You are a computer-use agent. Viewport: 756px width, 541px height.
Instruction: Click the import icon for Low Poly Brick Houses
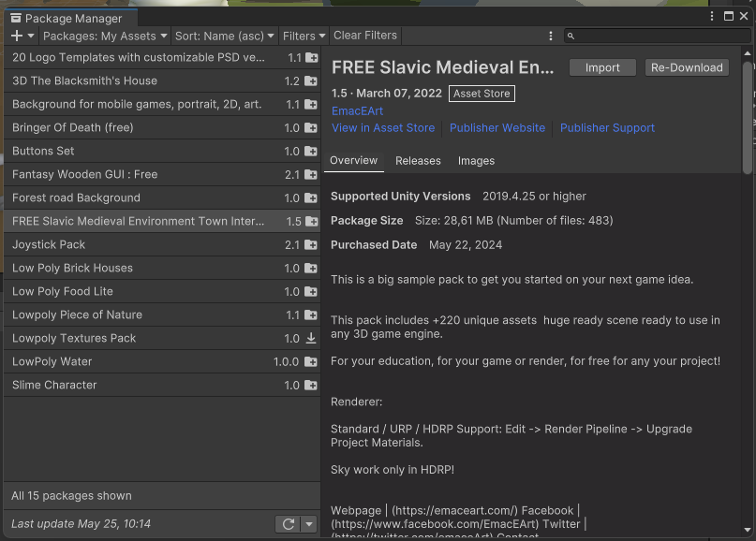311,269
